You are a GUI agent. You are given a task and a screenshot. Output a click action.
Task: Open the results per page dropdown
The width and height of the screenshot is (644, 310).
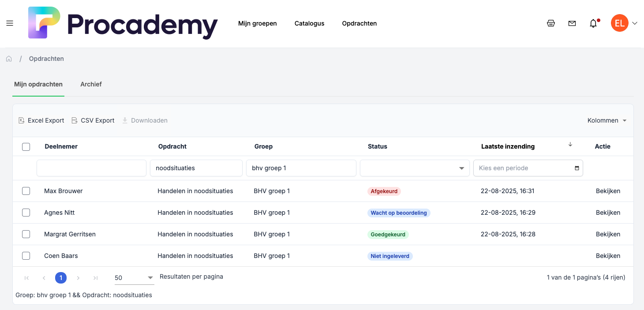[x=134, y=278]
